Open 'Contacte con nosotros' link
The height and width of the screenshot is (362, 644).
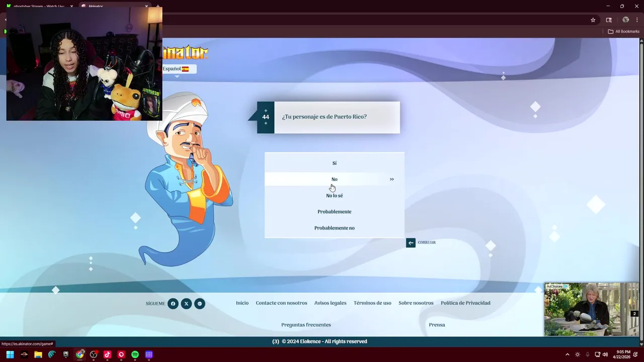pos(281,303)
